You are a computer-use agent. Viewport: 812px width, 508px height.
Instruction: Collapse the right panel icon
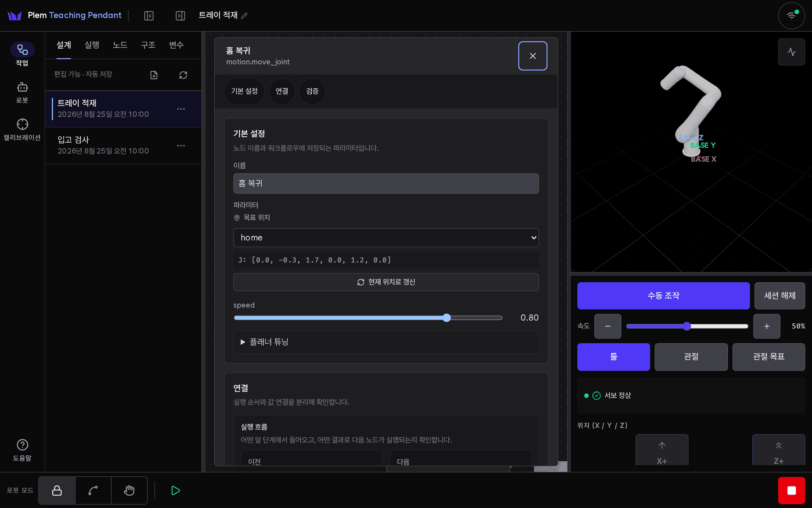click(180, 16)
